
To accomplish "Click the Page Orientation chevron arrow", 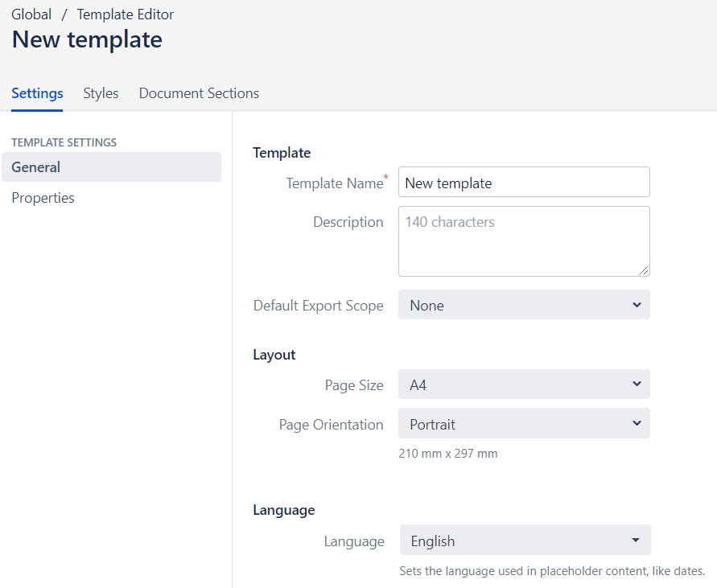I will pos(637,423).
